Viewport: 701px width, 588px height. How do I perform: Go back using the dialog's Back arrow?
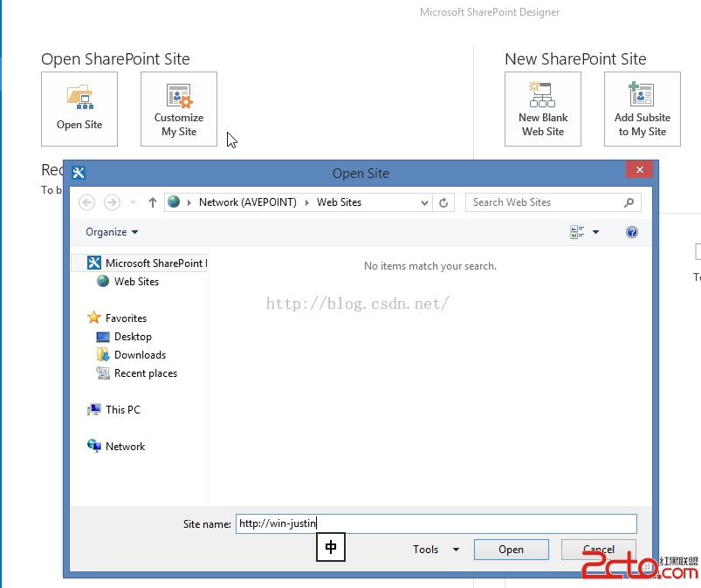(x=86, y=202)
